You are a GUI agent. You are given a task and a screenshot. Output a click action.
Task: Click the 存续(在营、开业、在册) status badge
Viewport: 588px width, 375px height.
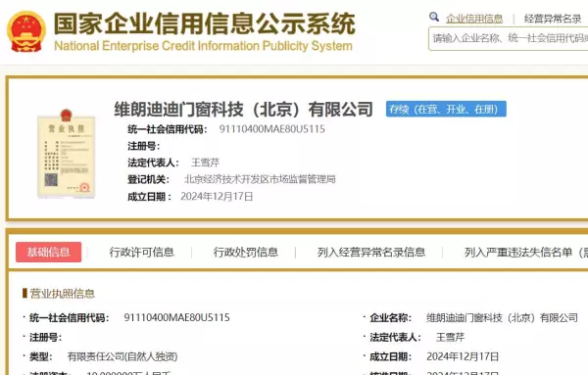(x=446, y=109)
